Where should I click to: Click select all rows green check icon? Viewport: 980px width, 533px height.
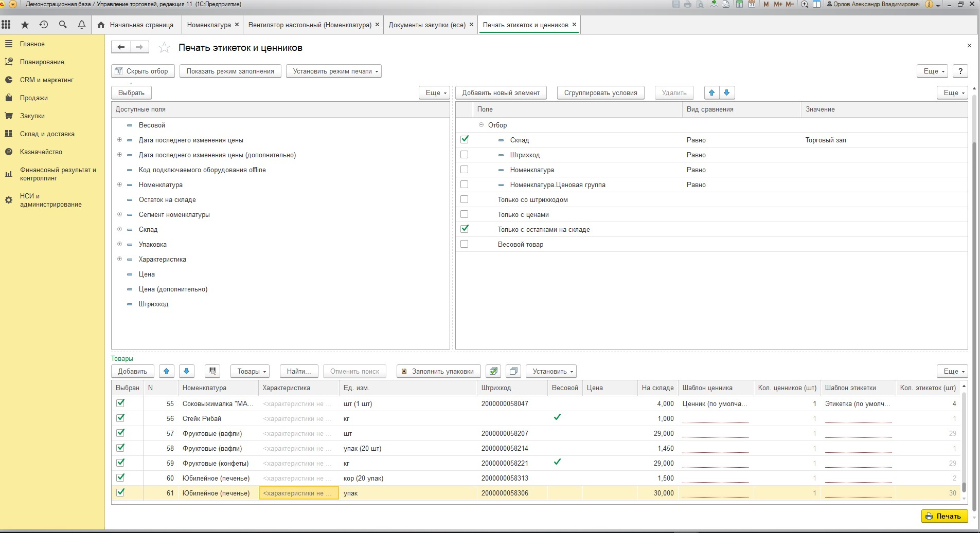coord(493,371)
